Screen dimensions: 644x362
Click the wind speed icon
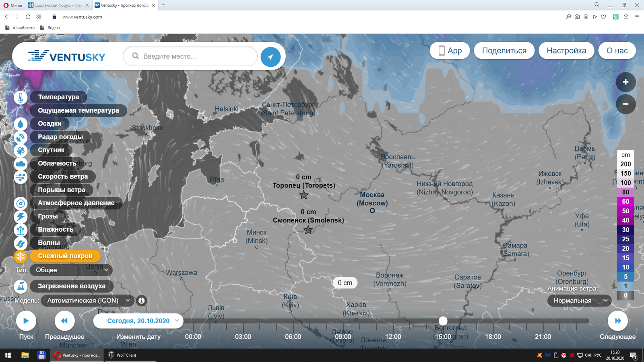(21, 177)
